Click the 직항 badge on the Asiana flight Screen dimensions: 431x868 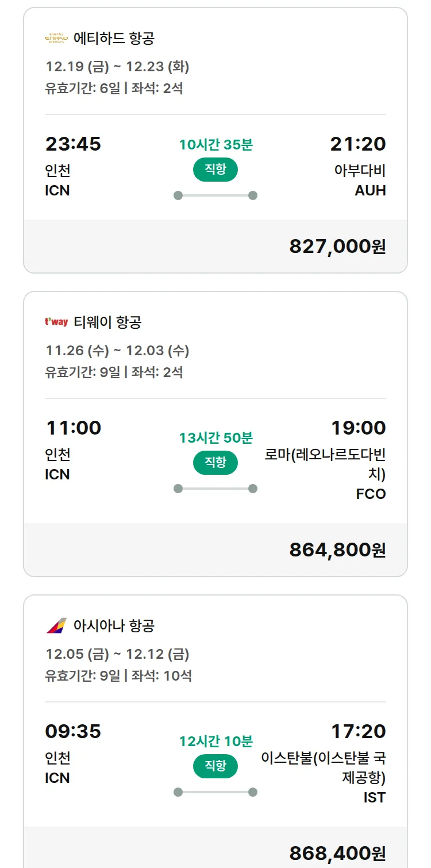point(215,766)
